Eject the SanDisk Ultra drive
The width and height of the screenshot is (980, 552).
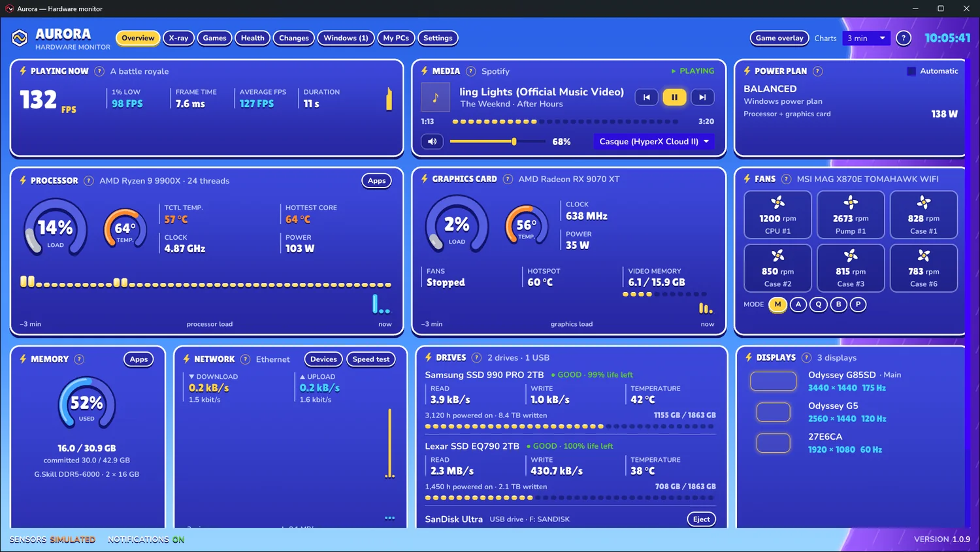tap(702, 519)
